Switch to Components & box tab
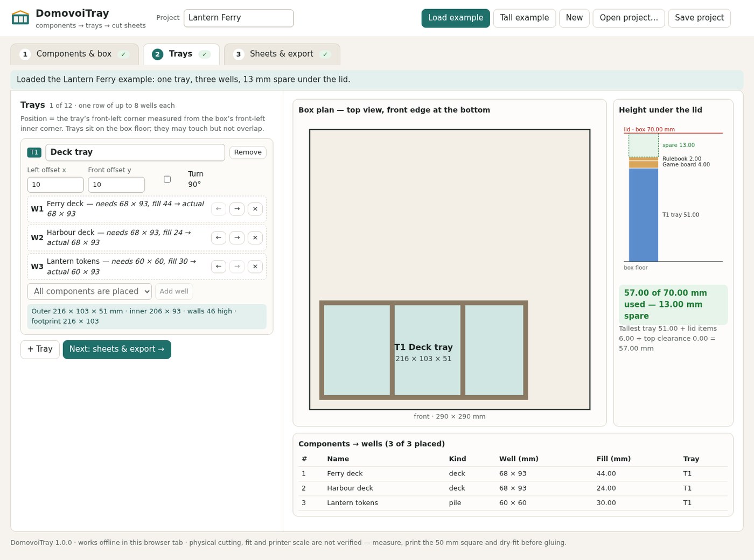The image size is (754, 560). point(74,54)
